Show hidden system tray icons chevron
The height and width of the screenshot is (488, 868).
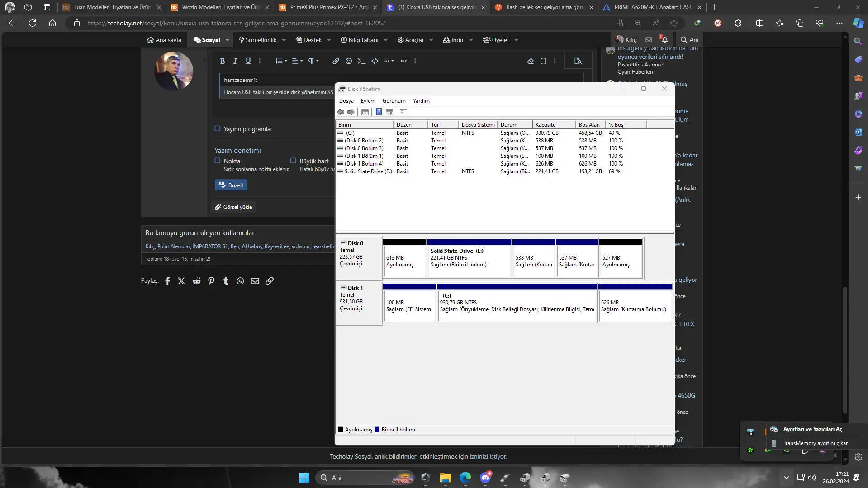[x=786, y=478]
